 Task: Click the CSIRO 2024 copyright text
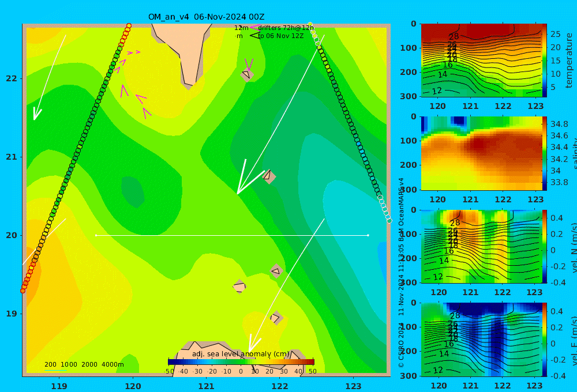coord(401,345)
